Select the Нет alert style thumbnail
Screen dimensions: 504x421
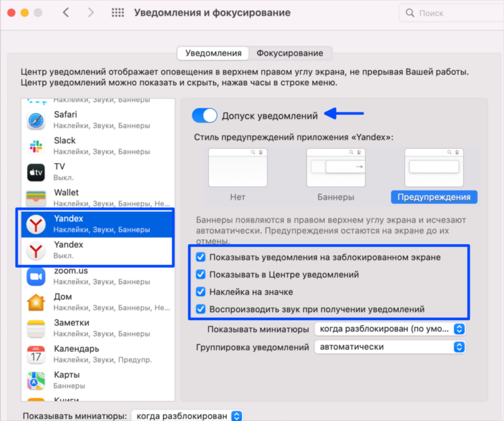pyautogui.click(x=237, y=167)
